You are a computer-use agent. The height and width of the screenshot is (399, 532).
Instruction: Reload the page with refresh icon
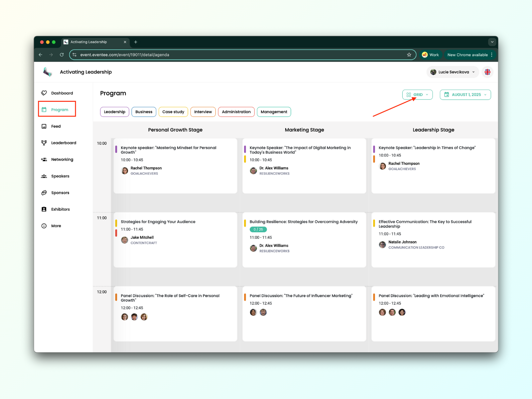point(62,55)
